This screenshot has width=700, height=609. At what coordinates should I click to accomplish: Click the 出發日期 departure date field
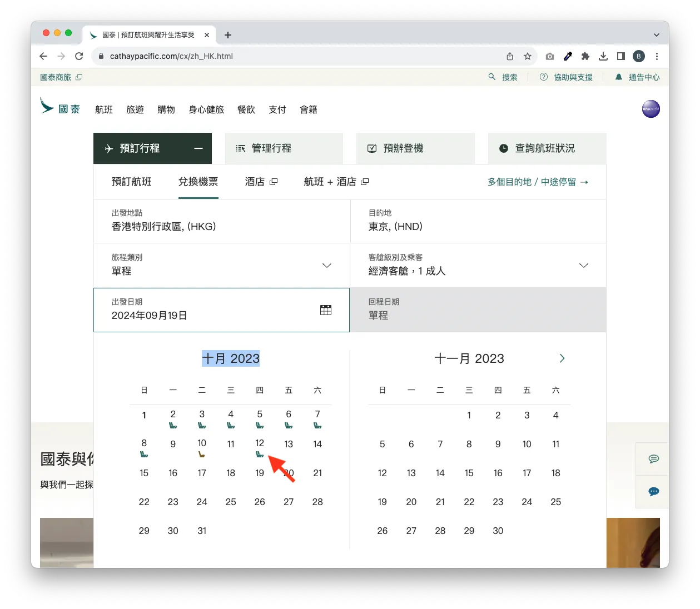pos(221,310)
